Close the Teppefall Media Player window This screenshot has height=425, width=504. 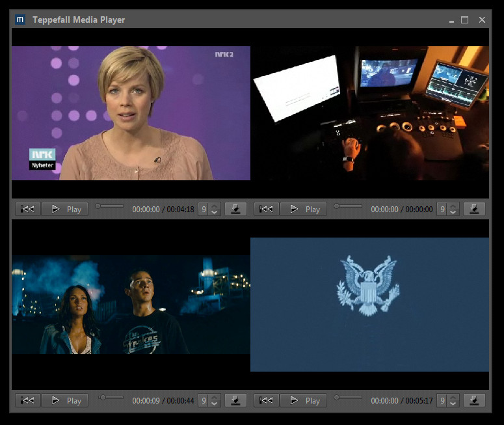pos(482,20)
